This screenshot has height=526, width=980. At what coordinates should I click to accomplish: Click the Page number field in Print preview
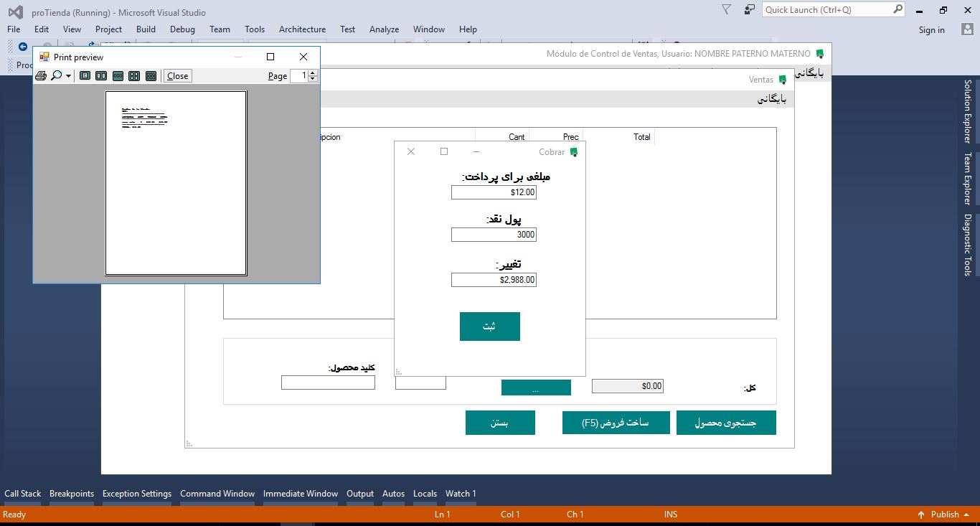(x=299, y=76)
